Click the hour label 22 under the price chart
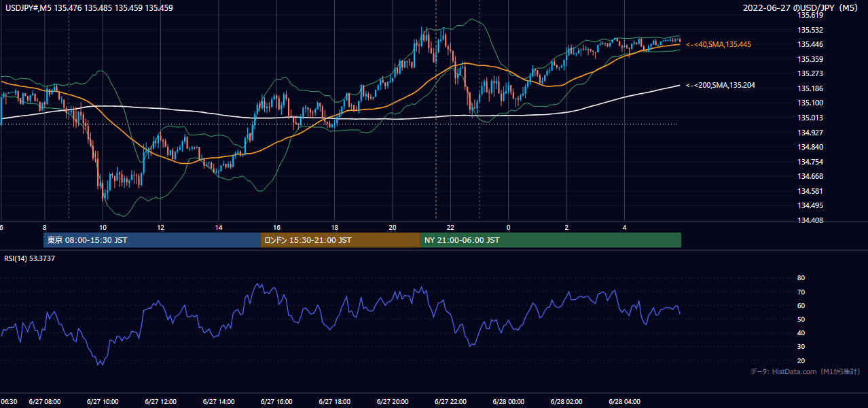The height and width of the screenshot is (408, 868). [450, 227]
